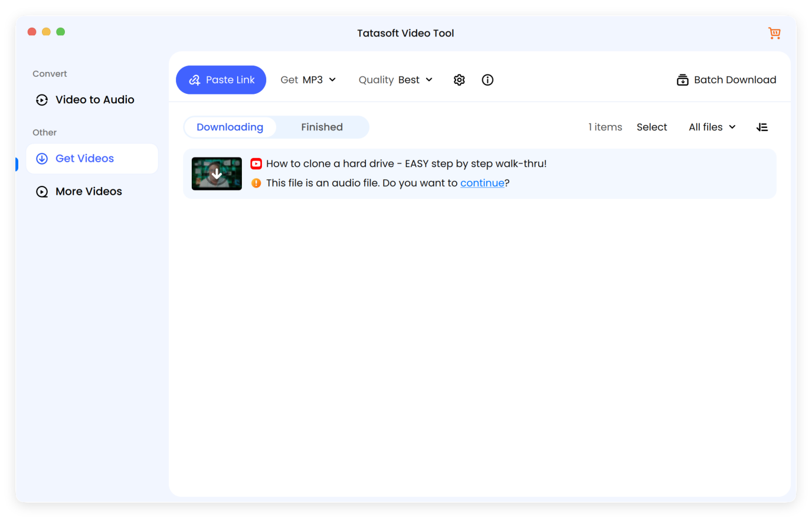812x518 pixels.
Task: Select the Video to Audio conversion icon
Action: coord(41,100)
